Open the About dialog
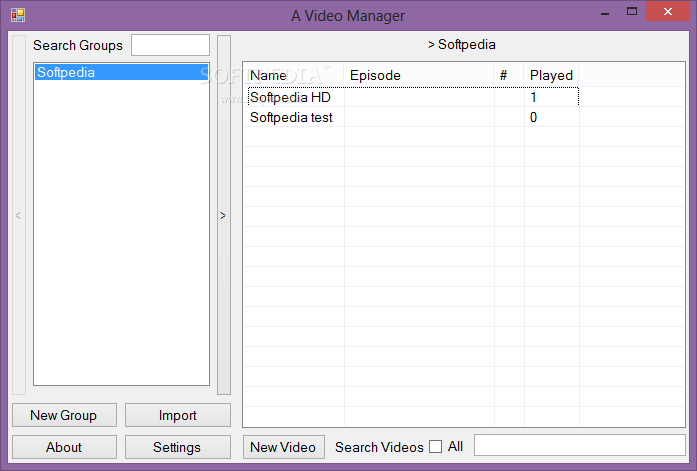 click(64, 447)
